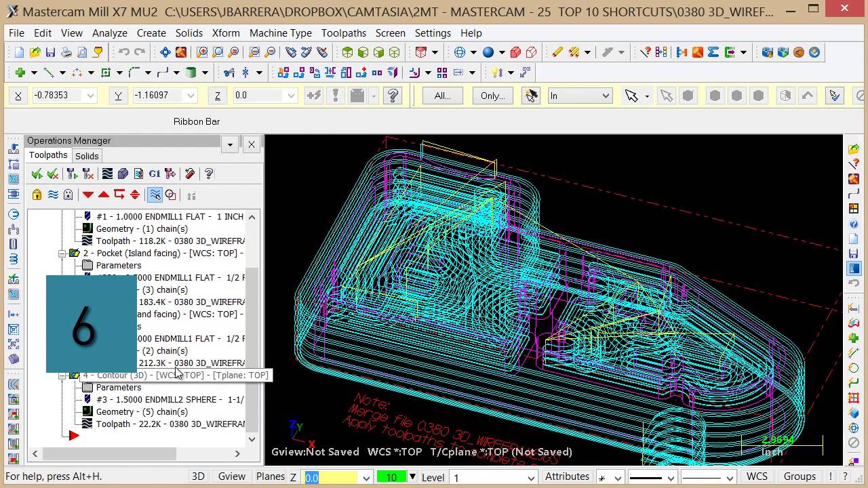Toggle locking on selected operations

37,195
